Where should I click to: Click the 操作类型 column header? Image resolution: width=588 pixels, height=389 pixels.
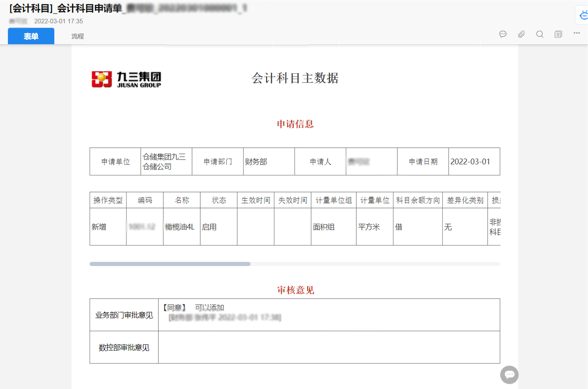108,200
